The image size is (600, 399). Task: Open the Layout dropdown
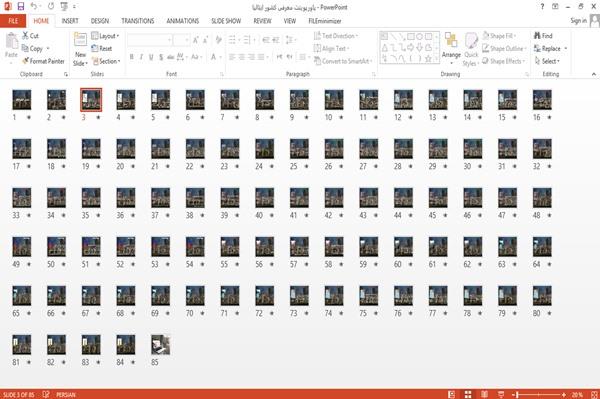105,36
